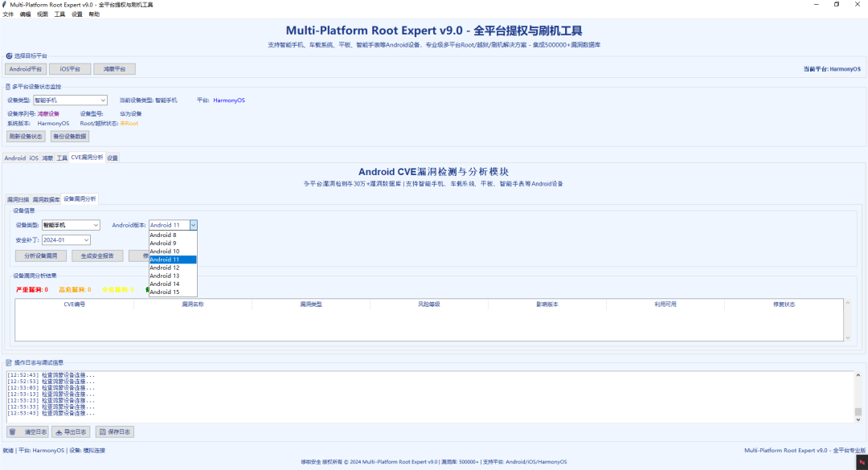Click the CVE编号 column header
This screenshot has width=868, height=470.
74,304
